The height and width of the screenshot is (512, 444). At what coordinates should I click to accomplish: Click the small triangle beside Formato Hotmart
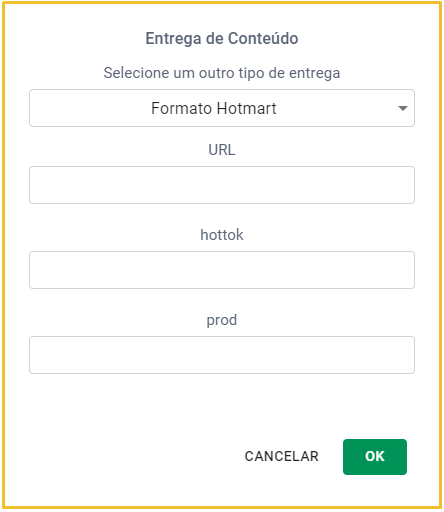(x=403, y=108)
